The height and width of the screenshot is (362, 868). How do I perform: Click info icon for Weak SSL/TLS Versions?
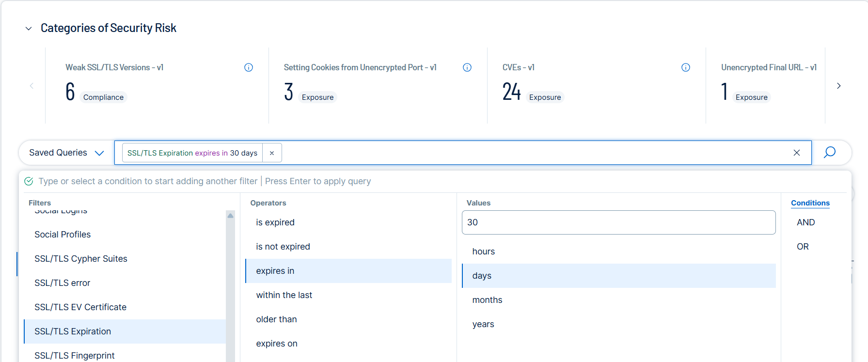pyautogui.click(x=249, y=67)
